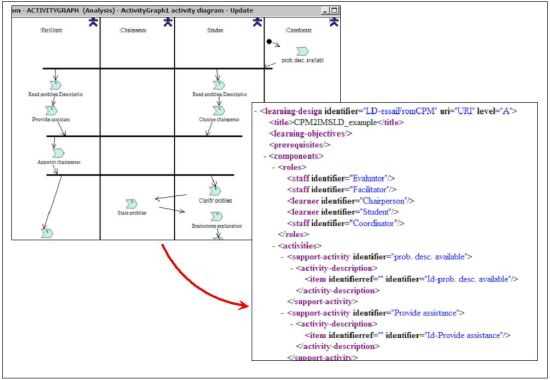Screen dimensions: 550x380
Task: Click the actor icon in Student swimlane
Action: pyautogui.click(x=257, y=22)
